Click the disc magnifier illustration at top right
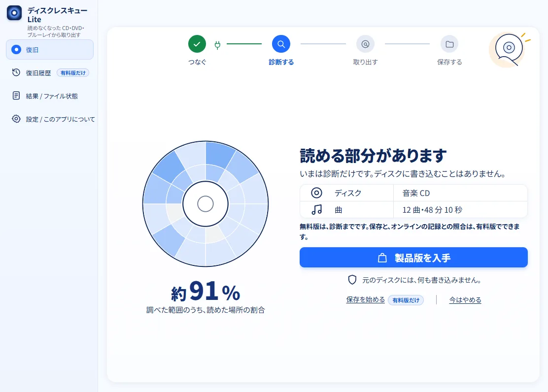This screenshot has width=548, height=392. point(509,49)
